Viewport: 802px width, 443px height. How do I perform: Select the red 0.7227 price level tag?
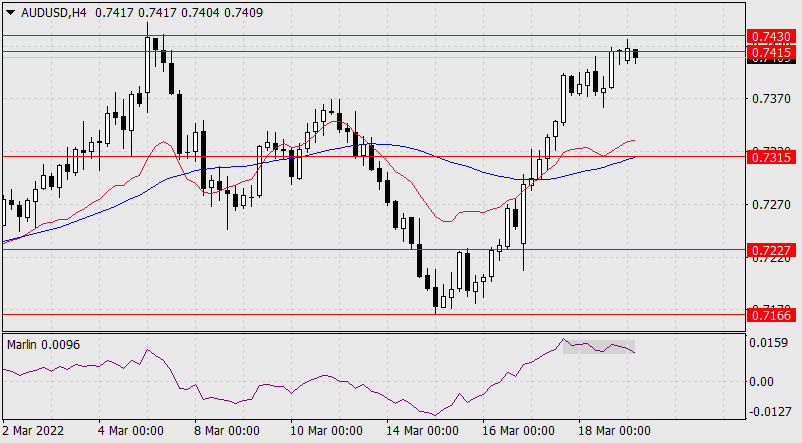coord(770,249)
